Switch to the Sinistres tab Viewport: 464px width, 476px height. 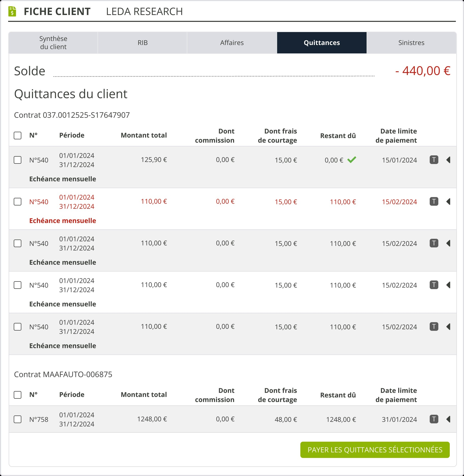click(411, 43)
